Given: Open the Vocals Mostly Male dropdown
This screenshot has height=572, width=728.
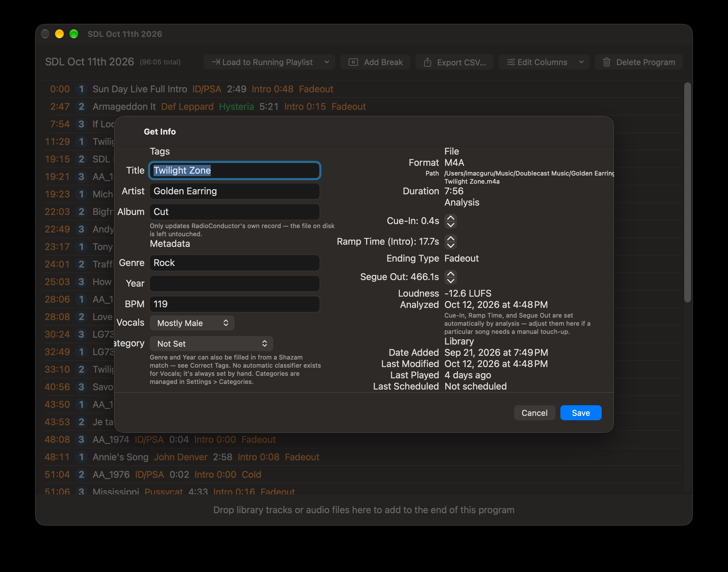Looking at the screenshot, I should coord(192,323).
